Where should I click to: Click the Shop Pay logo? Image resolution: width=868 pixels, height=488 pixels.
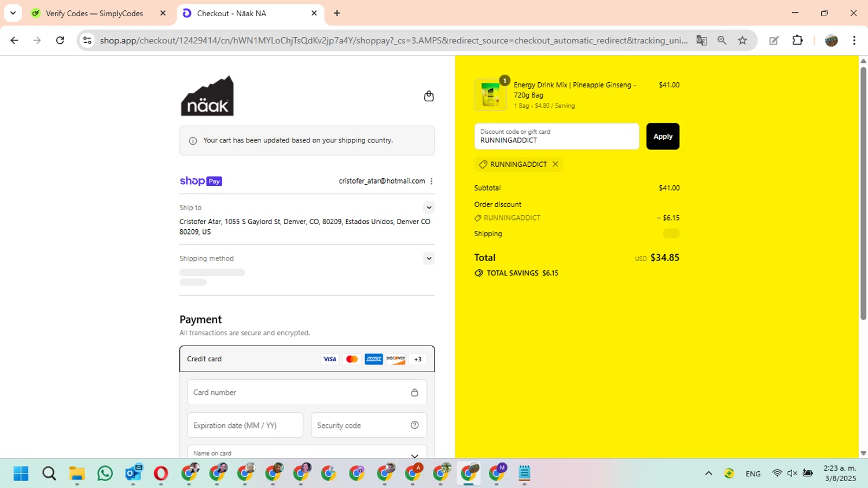pos(201,181)
